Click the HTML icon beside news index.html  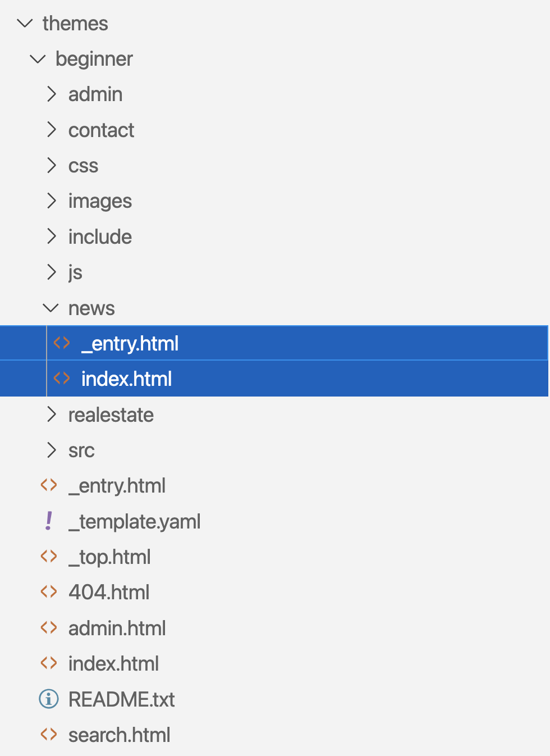coord(62,378)
